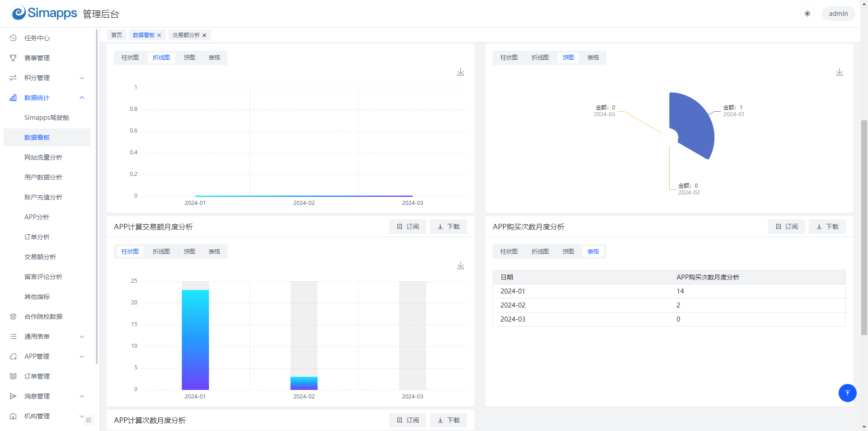Click the APP管理 cloud icon

[13, 356]
